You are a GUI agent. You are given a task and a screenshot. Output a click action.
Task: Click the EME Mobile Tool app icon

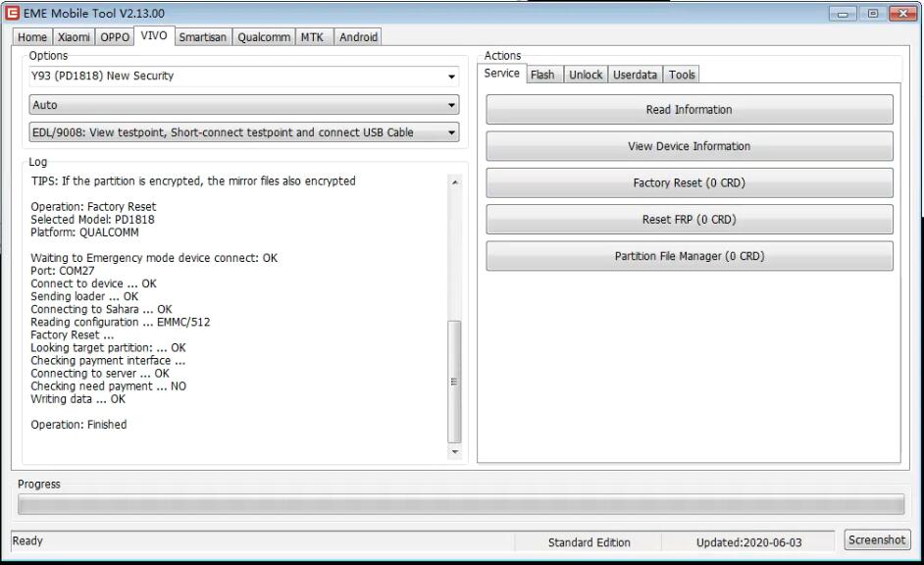(x=12, y=13)
